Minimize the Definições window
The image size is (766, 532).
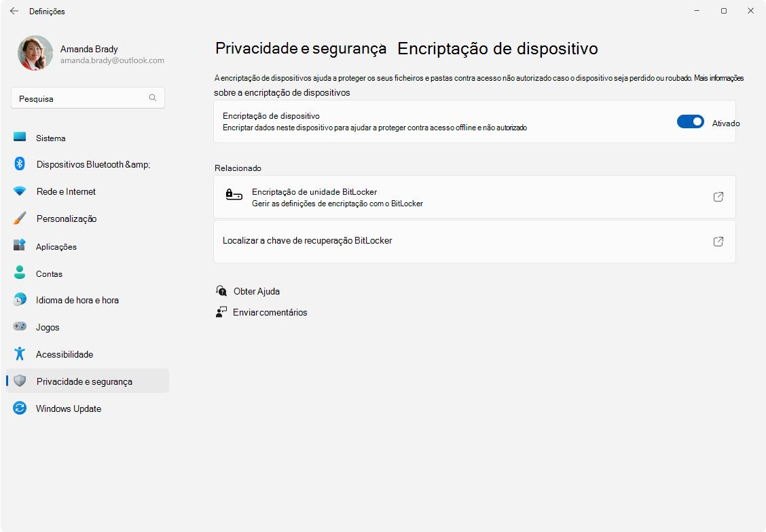[697, 11]
